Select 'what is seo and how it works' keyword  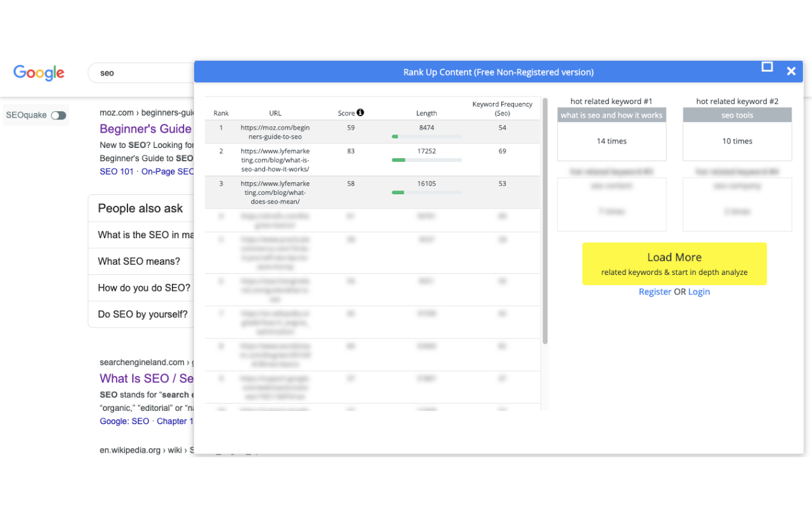point(612,116)
